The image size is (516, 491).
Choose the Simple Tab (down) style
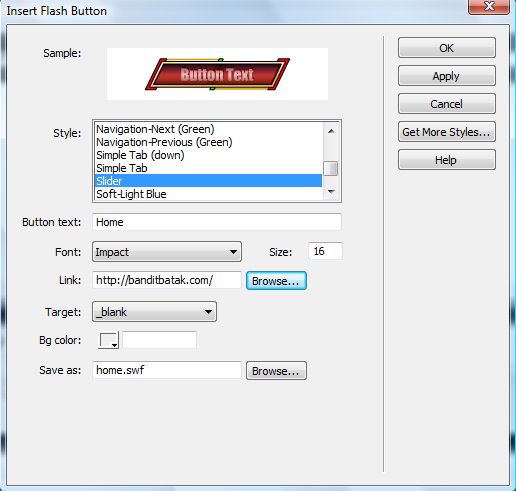208,155
